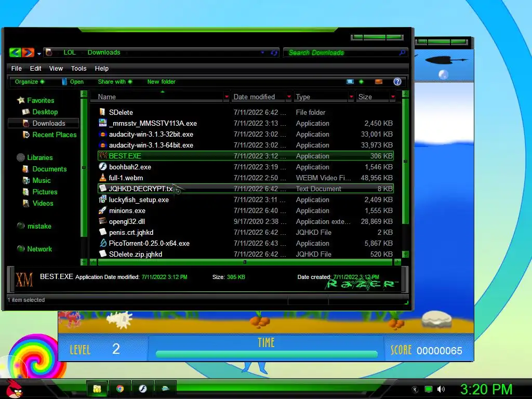The height and width of the screenshot is (399, 532).
Task: Click the BEST.EXE file icon
Action: tap(102, 156)
